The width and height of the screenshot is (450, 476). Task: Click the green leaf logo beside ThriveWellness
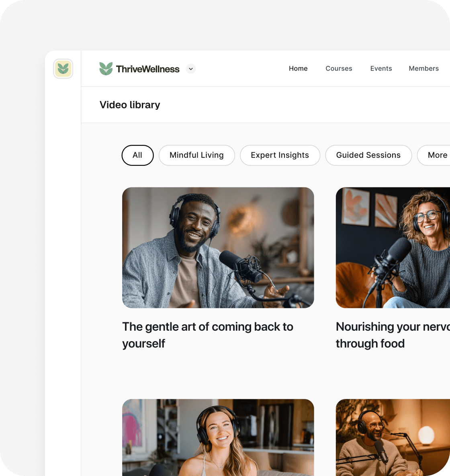(106, 69)
